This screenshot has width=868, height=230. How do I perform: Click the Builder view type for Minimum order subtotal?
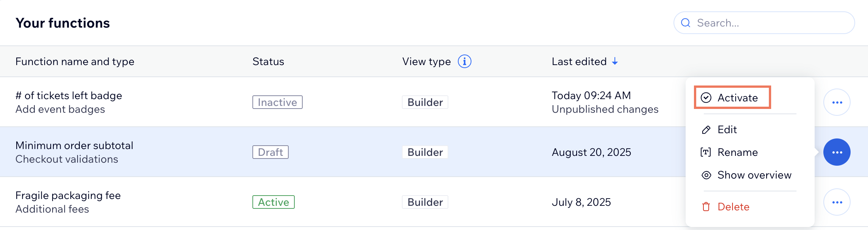pos(425,152)
